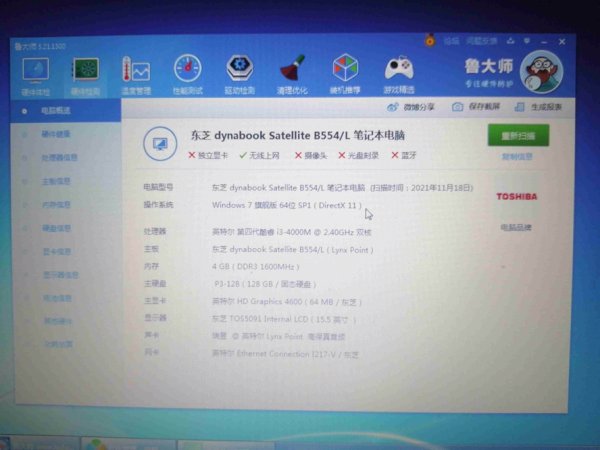The height and width of the screenshot is (450, 600).
Task: Select 主板信息 in the sidebar
Action: 56,181
